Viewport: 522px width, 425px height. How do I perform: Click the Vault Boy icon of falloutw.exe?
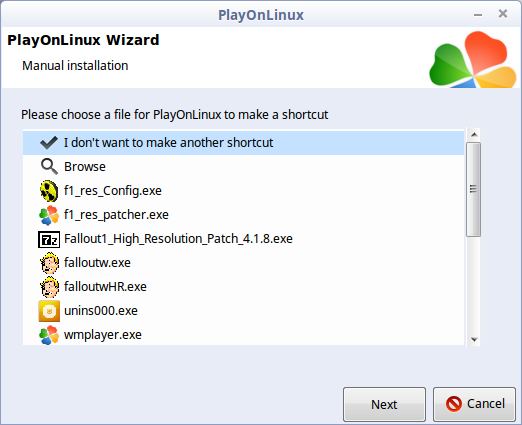point(49,263)
